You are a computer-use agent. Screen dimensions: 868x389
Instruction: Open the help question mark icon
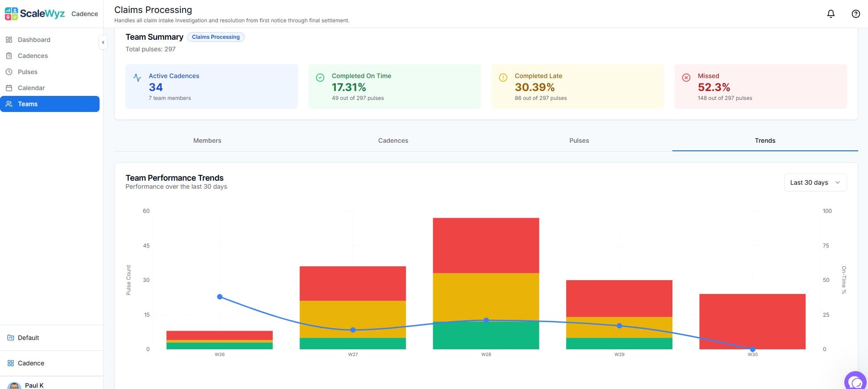(855, 14)
